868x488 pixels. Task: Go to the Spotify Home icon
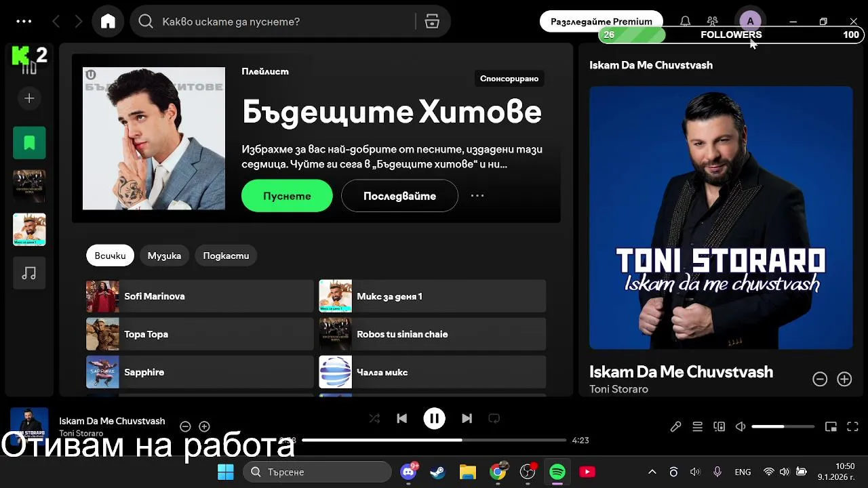click(108, 22)
